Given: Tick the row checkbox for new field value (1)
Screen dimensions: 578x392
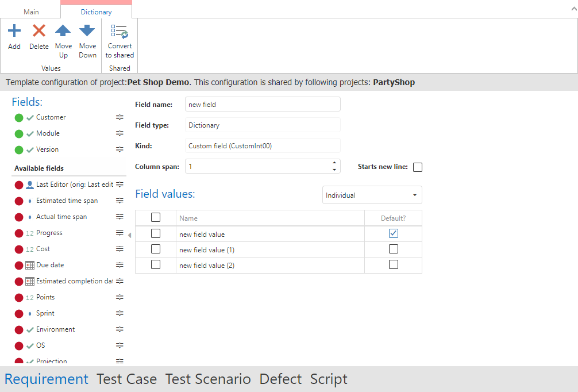Looking at the screenshot, I should [155, 249].
